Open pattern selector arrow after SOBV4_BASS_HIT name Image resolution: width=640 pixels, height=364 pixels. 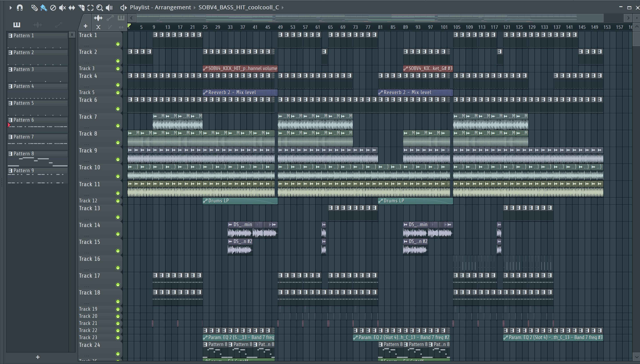tap(283, 8)
